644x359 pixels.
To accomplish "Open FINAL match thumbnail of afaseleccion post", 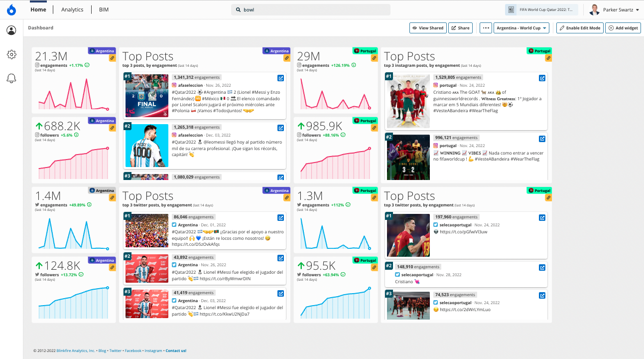I will tap(147, 96).
